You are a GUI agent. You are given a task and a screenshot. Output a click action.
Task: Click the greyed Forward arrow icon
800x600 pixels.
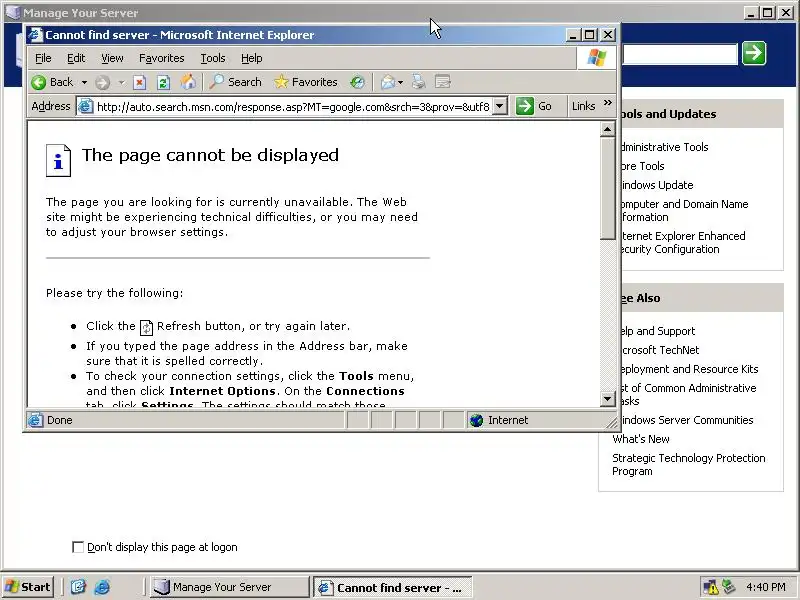point(103,82)
